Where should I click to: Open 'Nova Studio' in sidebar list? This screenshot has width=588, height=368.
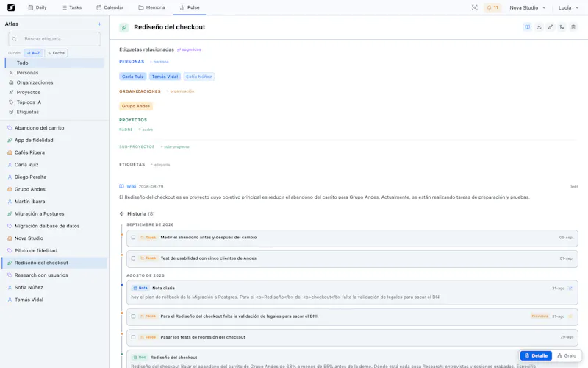point(54,238)
